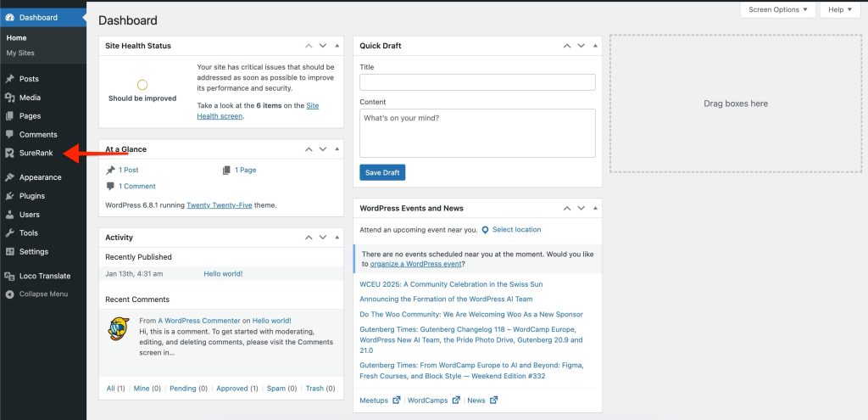Click the Comments bubble icon in the sidebar
The width and height of the screenshot is (868, 420).
coord(9,135)
